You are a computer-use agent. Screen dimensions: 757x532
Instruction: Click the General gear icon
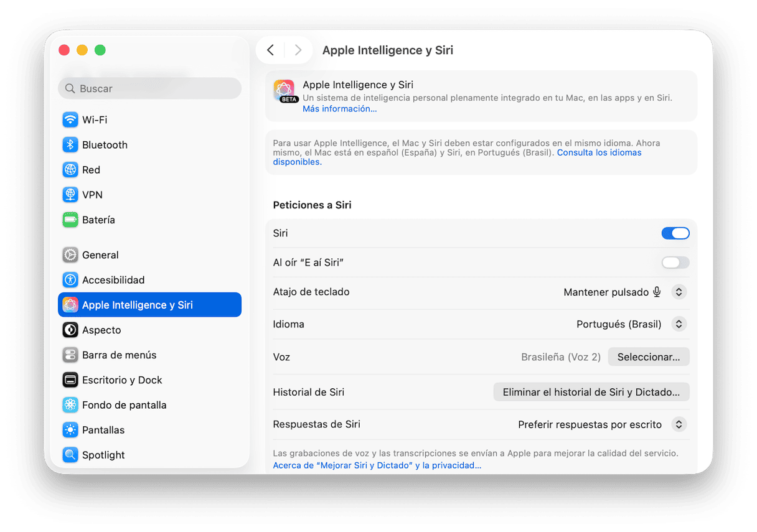(70, 254)
